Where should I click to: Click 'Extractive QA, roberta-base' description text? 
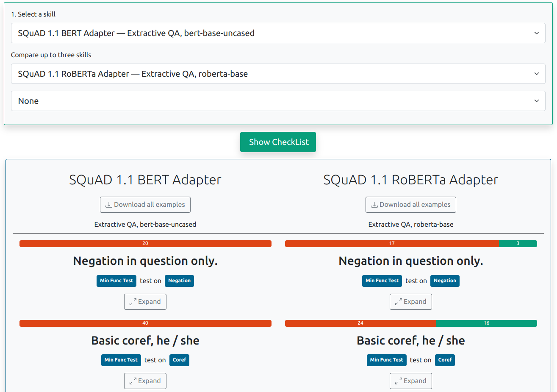coord(411,225)
